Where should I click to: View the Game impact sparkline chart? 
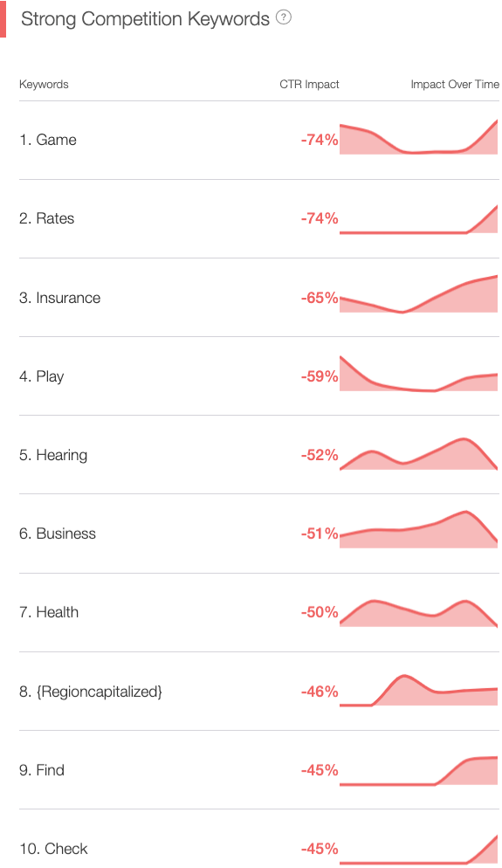(x=418, y=137)
